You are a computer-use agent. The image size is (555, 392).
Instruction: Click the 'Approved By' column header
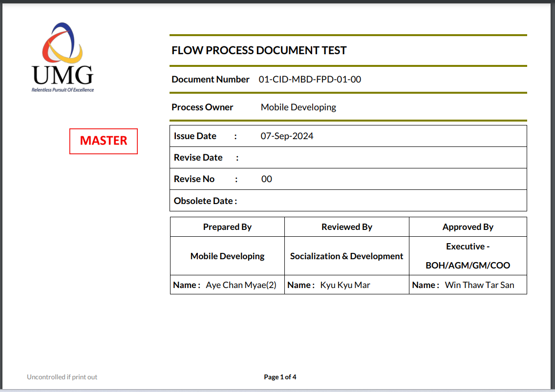click(468, 227)
